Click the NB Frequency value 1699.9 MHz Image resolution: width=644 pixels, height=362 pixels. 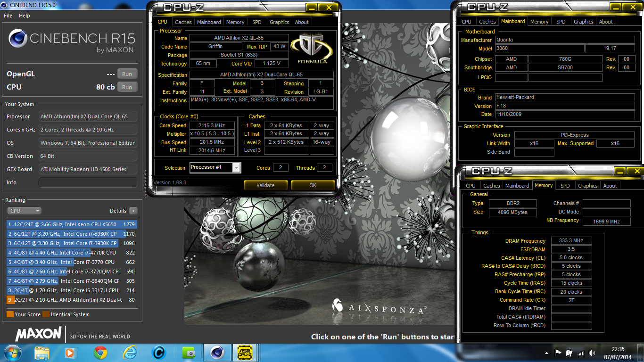click(606, 222)
